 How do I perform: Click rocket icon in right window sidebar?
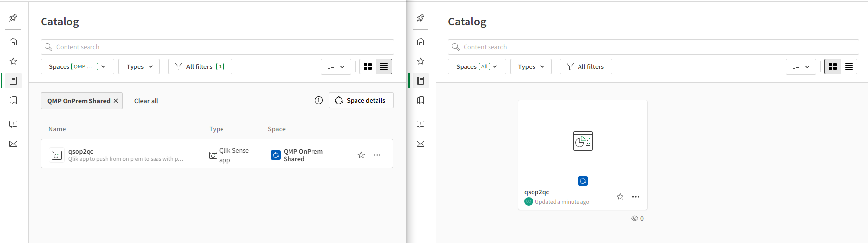(421, 18)
